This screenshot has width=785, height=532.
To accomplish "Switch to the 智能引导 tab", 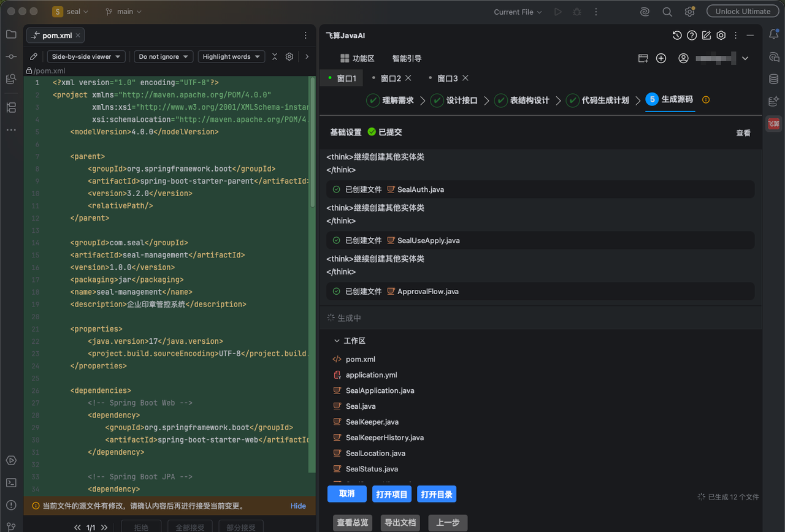I will pyautogui.click(x=407, y=58).
